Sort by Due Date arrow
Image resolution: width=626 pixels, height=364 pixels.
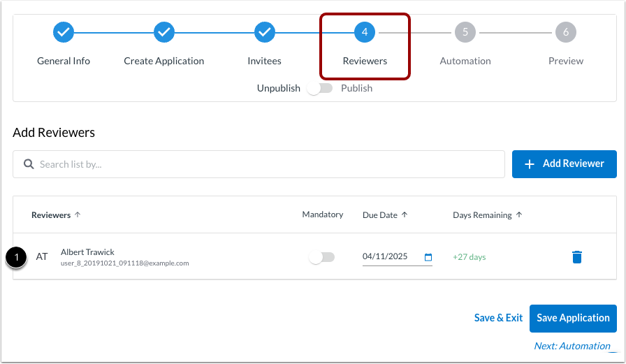[405, 214]
